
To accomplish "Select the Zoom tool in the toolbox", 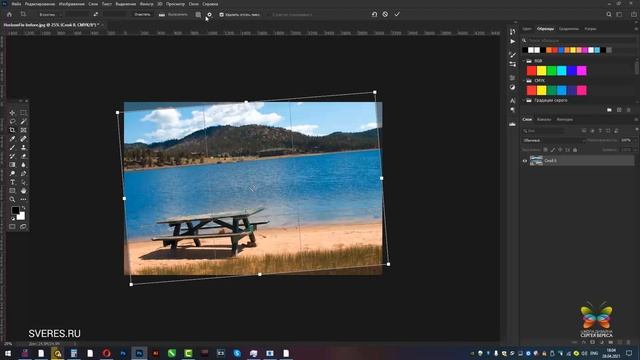I will 12,200.
